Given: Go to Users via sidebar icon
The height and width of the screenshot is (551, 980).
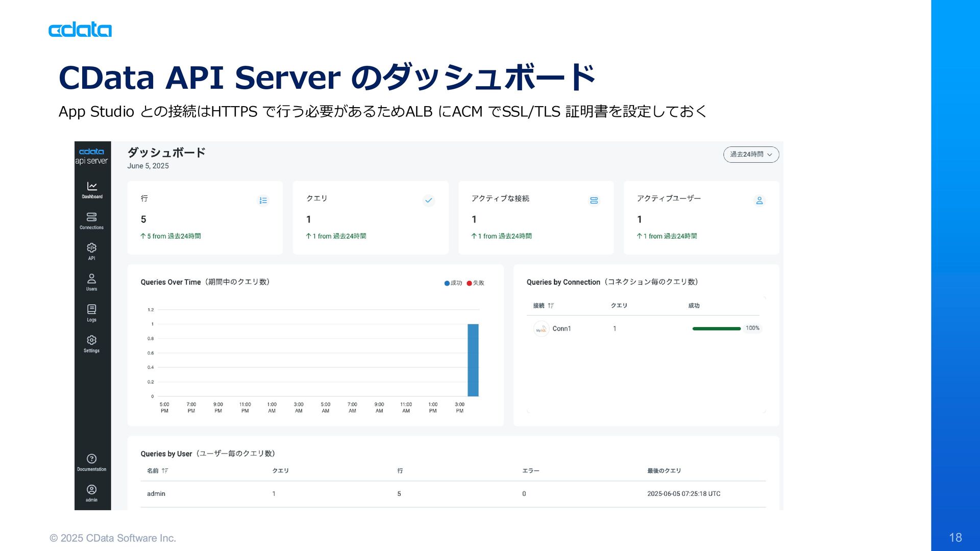Looking at the screenshot, I should pyautogui.click(x=92, y=279).
